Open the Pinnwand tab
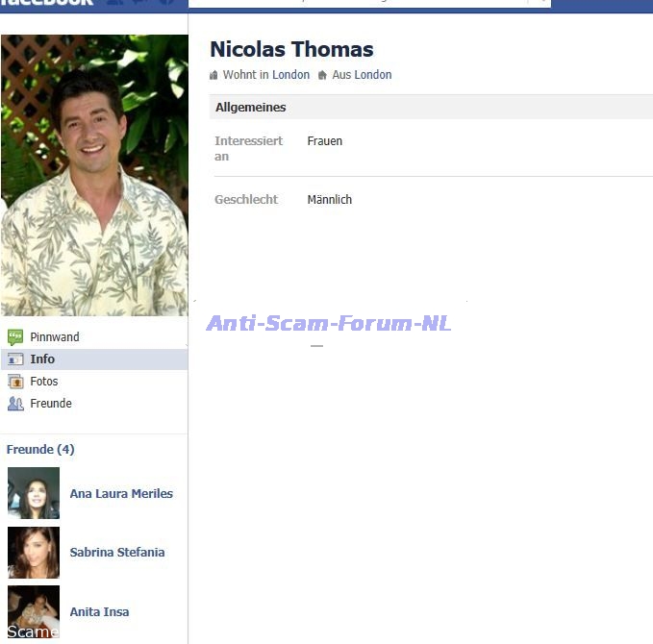Image resolution: width=653 pixels, height=644 pixels. [x=55, y=337]
